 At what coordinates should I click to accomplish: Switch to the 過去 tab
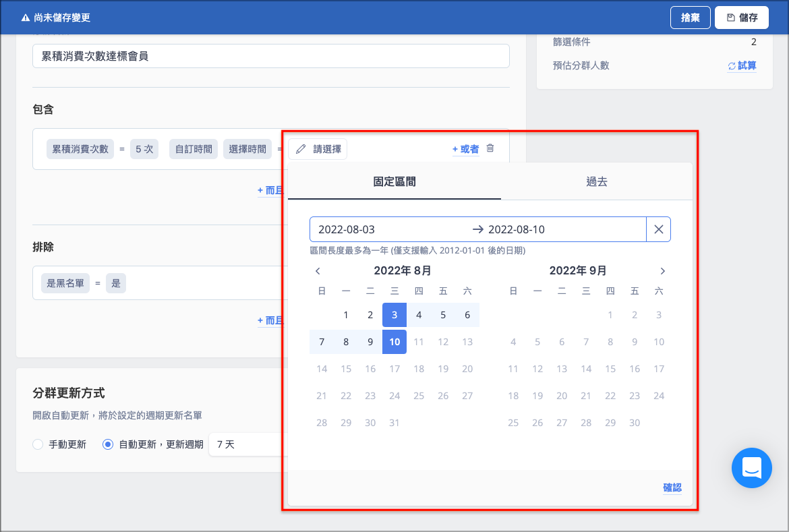click(x=597, y=181)
